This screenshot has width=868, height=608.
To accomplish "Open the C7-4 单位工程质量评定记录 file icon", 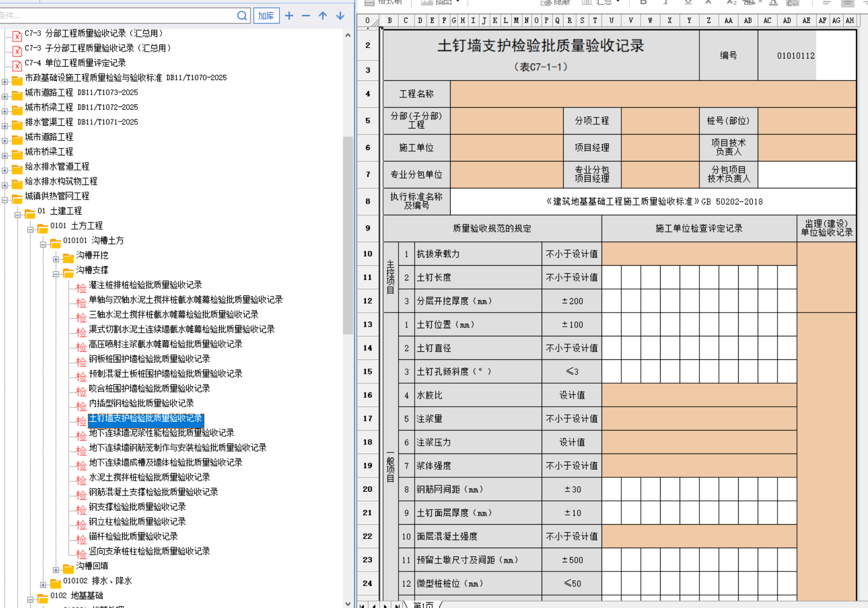I will pos(17,65).
